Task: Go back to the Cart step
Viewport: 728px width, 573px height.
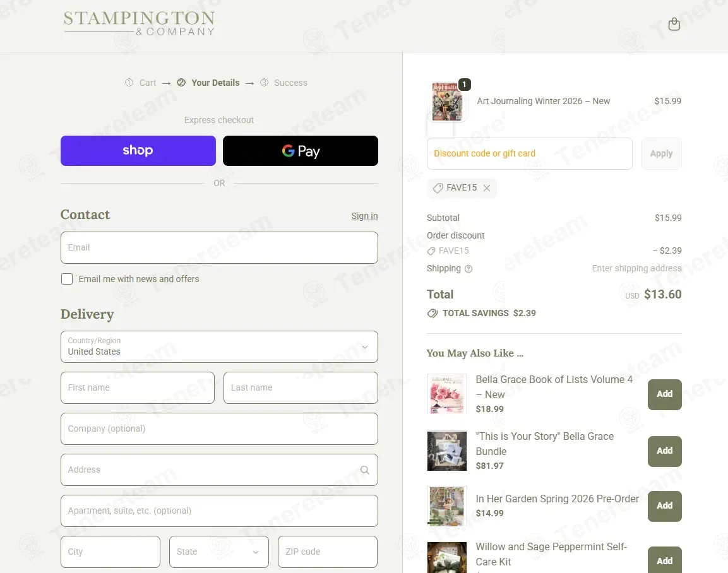Action: 148,83
